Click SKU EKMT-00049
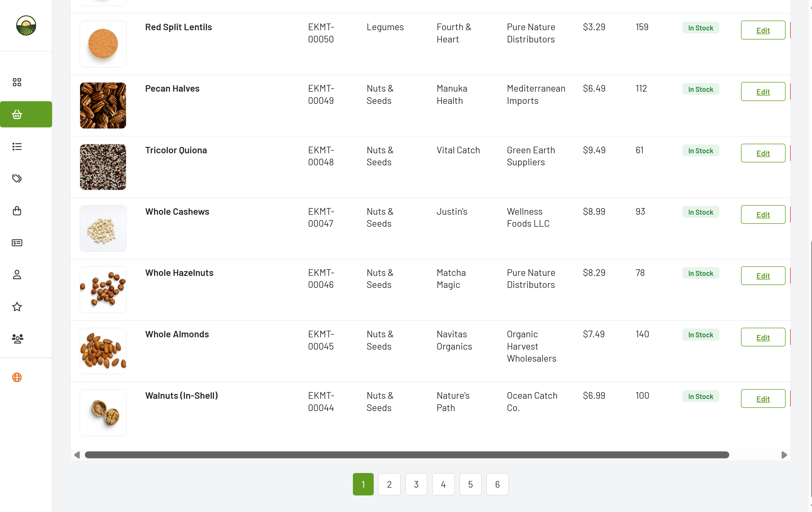Viewport: 812px width, 512px height. [321, 95]
